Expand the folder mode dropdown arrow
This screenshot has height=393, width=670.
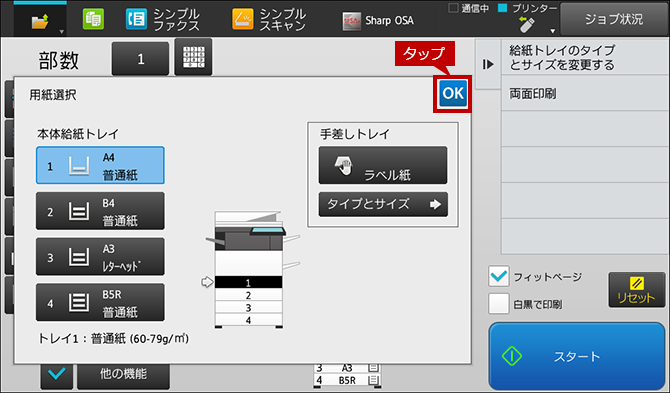pyautogui.click(x=62, y=31)
